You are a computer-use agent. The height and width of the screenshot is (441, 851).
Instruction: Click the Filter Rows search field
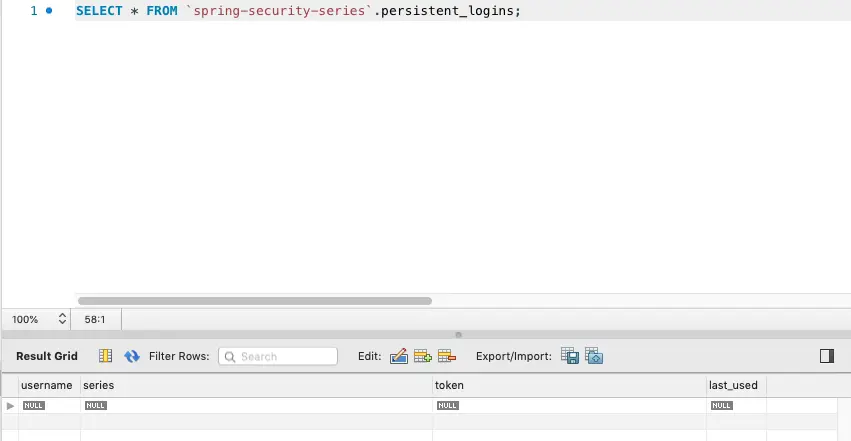coord(278,356)
